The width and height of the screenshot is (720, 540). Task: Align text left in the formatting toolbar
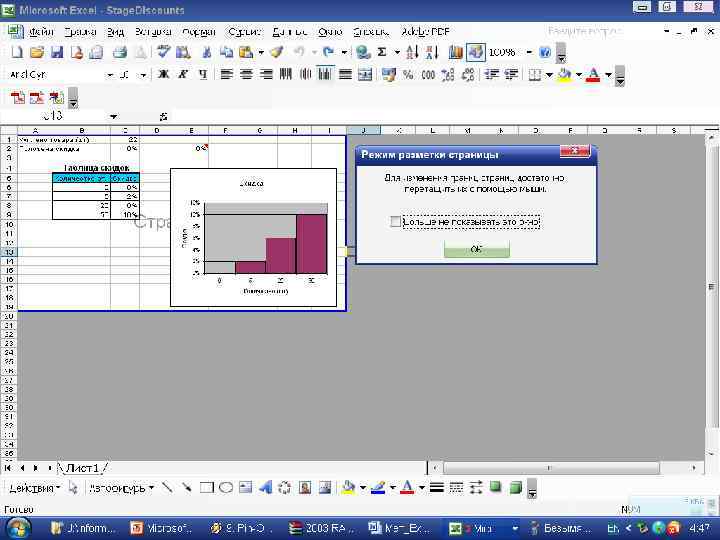pos(226,74)
